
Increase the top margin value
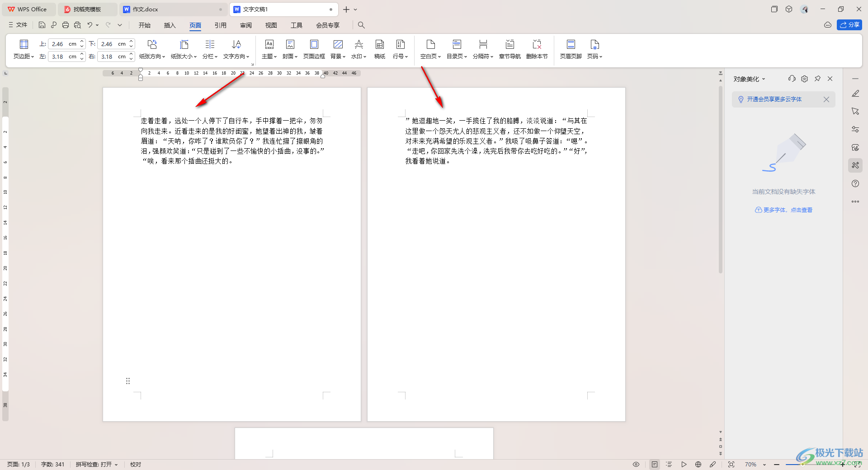click(x=82, y=42)
